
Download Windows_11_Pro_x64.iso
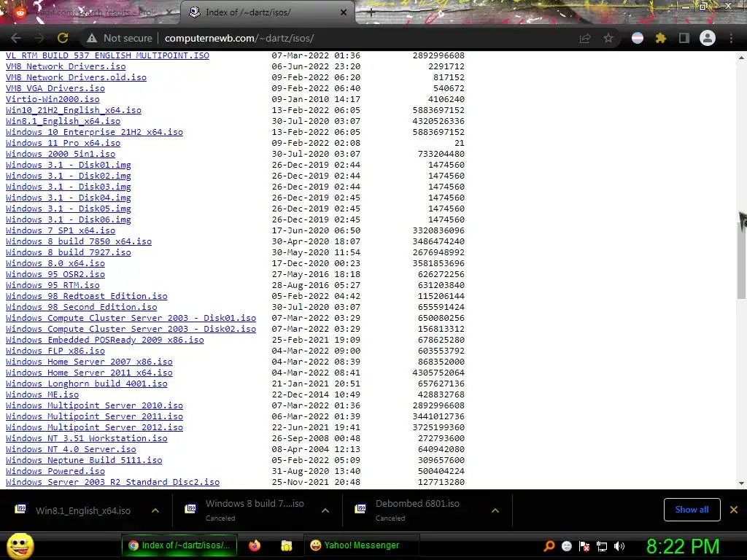coord(63,143)
